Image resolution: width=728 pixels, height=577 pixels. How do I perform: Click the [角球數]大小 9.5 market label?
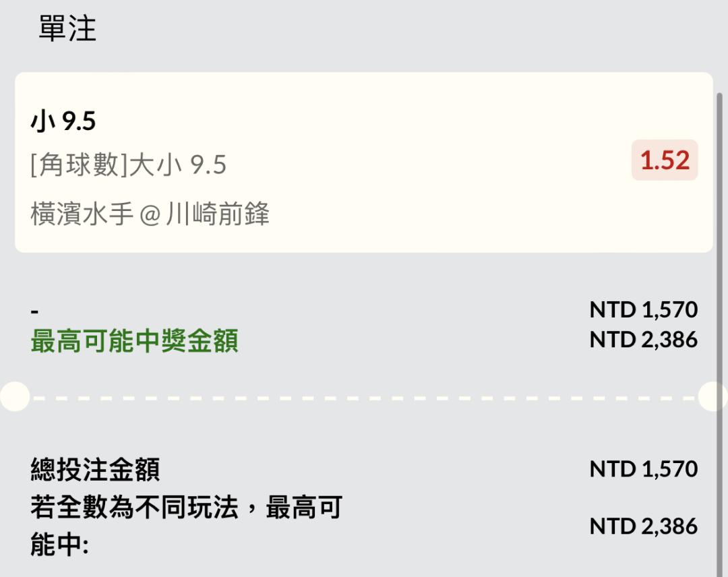[x=128, y=164]
